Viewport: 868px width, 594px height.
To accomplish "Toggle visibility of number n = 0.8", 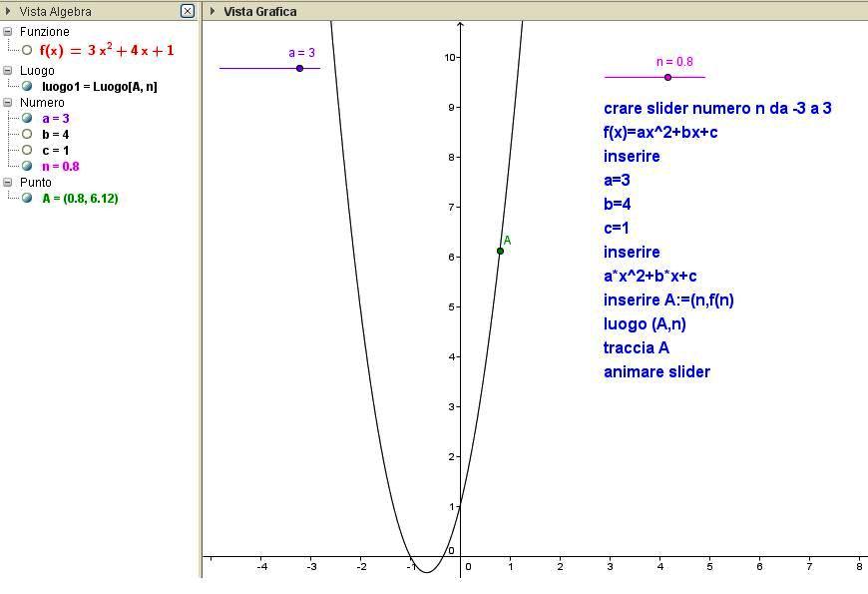I will [27, 166].
